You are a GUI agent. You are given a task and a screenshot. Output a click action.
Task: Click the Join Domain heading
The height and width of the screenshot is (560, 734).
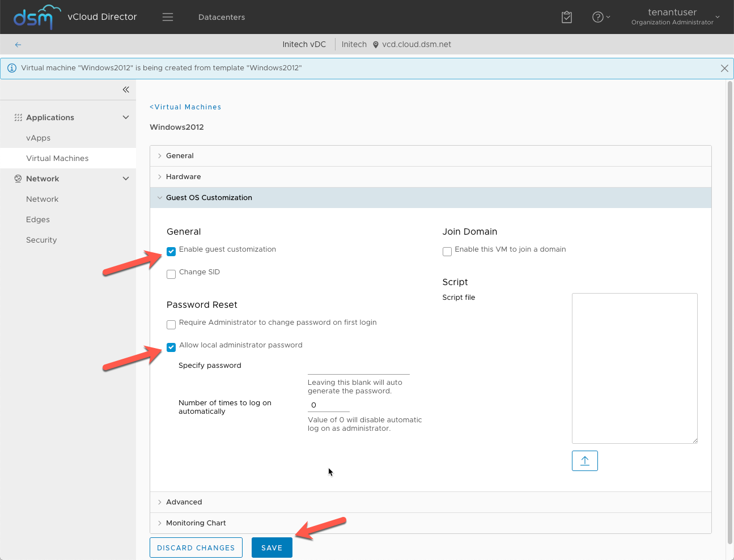click(470, 232)
